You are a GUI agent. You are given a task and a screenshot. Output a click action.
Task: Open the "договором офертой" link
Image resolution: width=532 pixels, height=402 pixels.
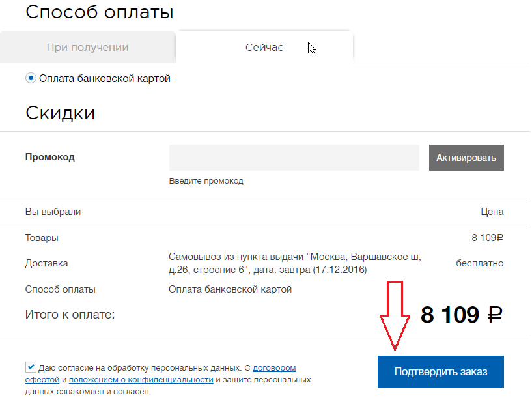click(x=278, y=367)
